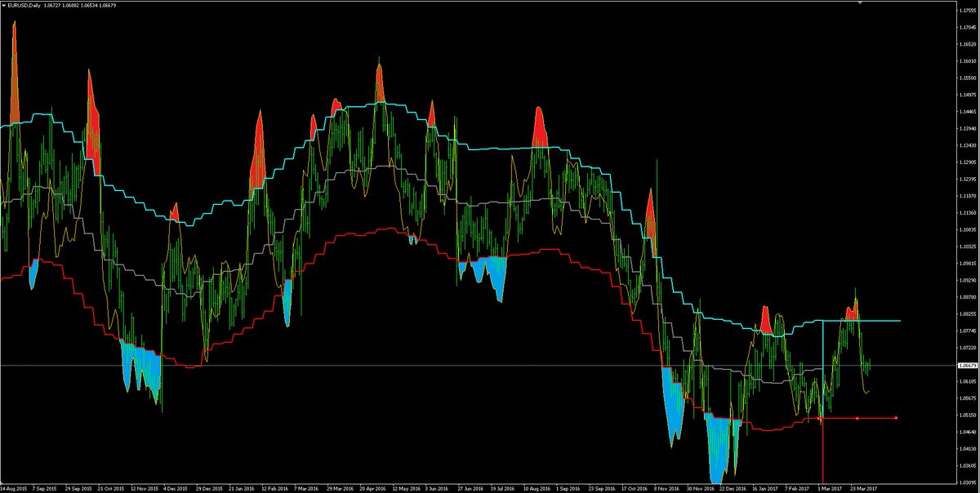The width and height of the screenshot is (980, 493).
Task: Click the 21 Oct 2015 date label
Action: click(111, 488)
